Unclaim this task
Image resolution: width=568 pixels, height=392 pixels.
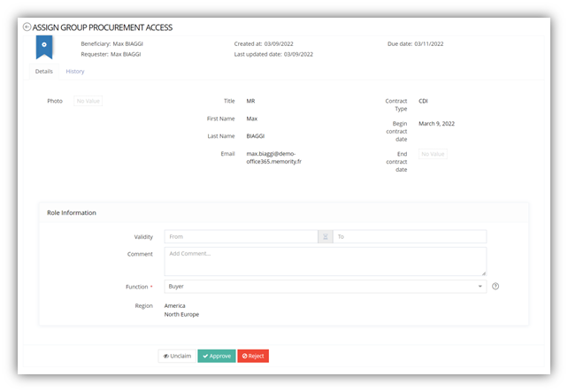[x=177, y=356]
